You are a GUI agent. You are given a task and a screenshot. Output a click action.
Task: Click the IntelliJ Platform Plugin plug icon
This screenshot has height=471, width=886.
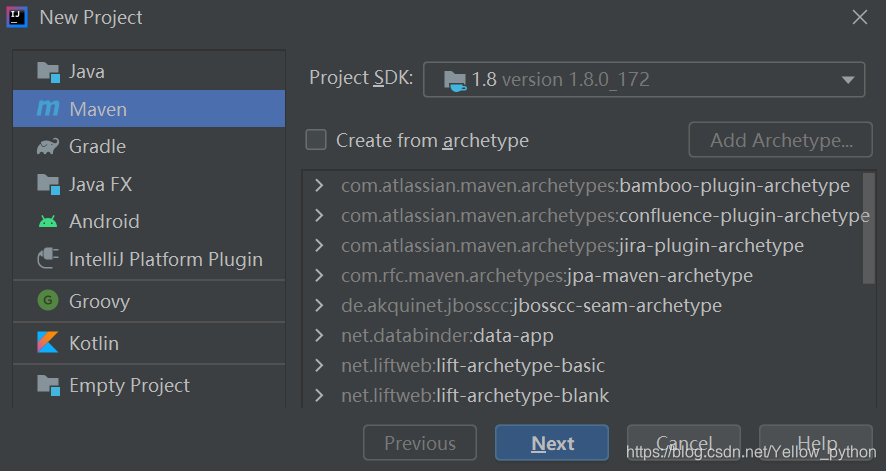click(48, 259)
